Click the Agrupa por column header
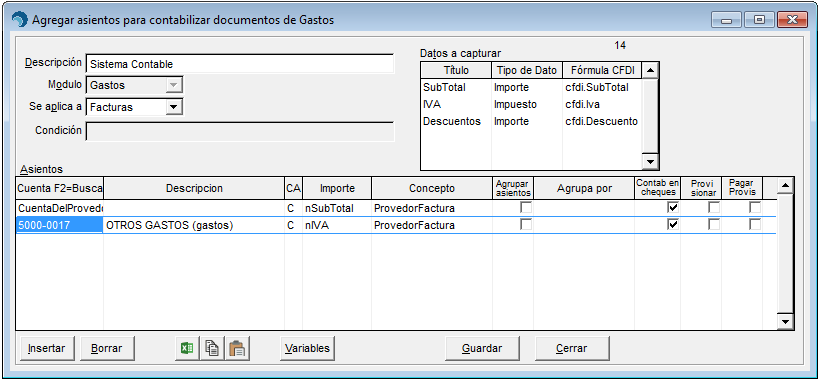 (584, 188)
